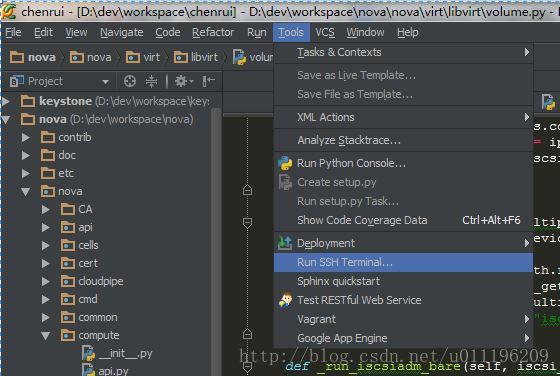
Task: Open the Project view dropdown arrow
Action: (105, 82)
